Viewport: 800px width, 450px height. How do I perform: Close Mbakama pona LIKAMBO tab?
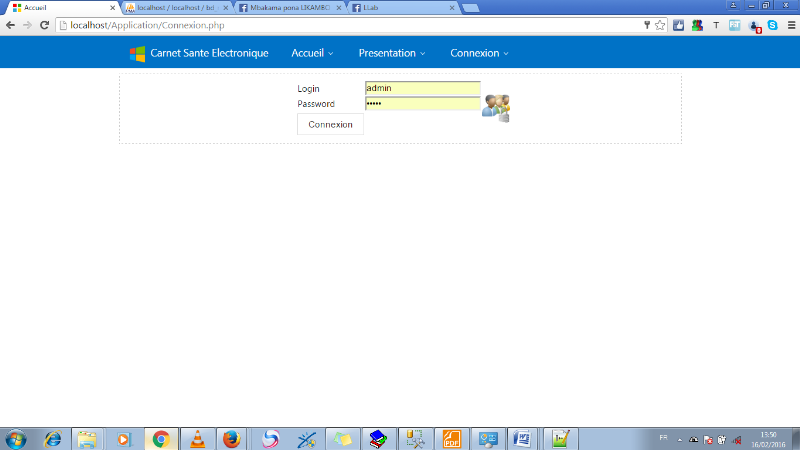338,8
